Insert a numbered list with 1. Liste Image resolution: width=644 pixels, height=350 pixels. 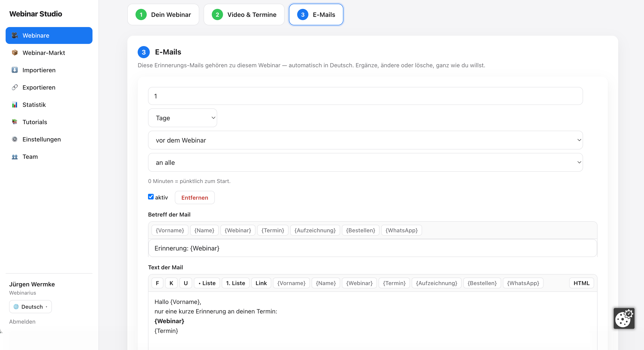[x=236, y=283]
